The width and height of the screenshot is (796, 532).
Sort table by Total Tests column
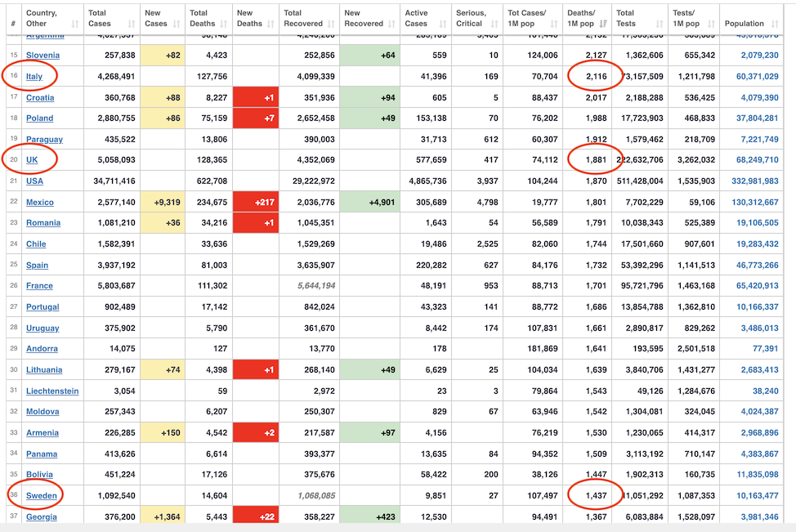pos(640,19)
